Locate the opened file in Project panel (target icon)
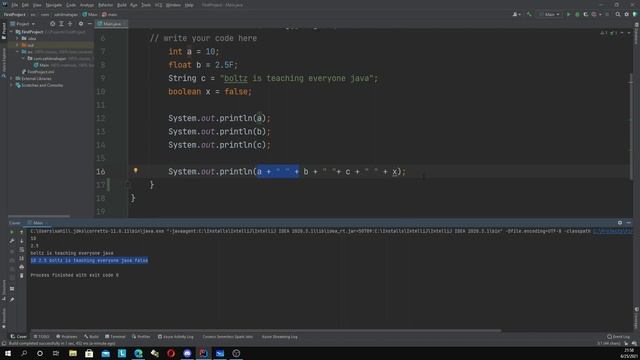This screenshot has width=640, height=360. (x=52, y=24)
